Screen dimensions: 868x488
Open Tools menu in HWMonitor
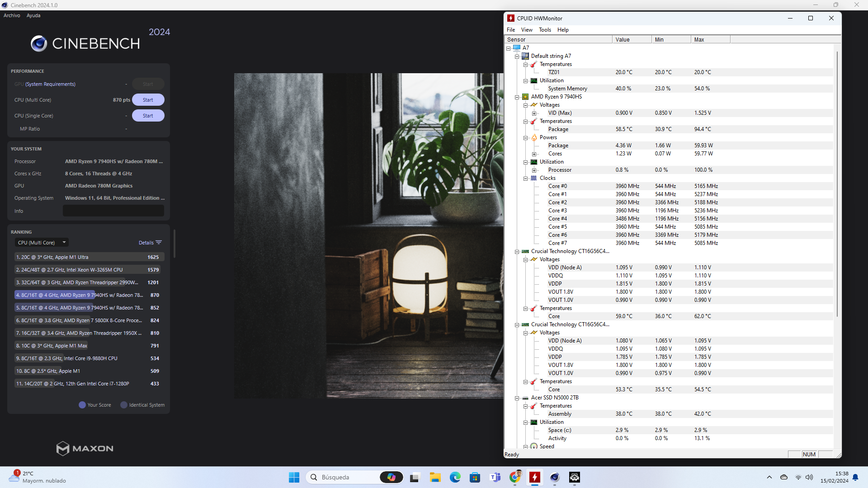coord(545,30)
